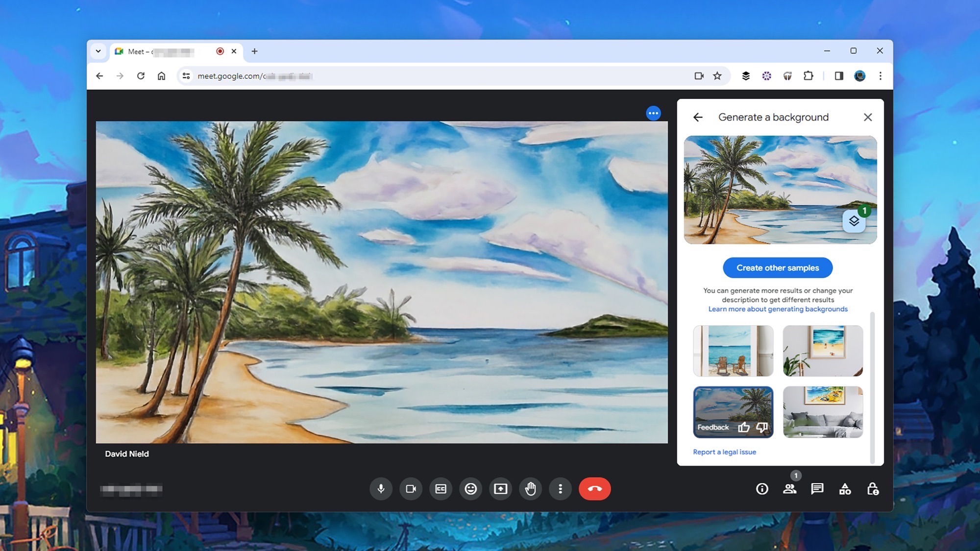This screenshot has width=980, height=551.
Task: Give thumbs up feedback on the background
Action: (x=744, y=427)
